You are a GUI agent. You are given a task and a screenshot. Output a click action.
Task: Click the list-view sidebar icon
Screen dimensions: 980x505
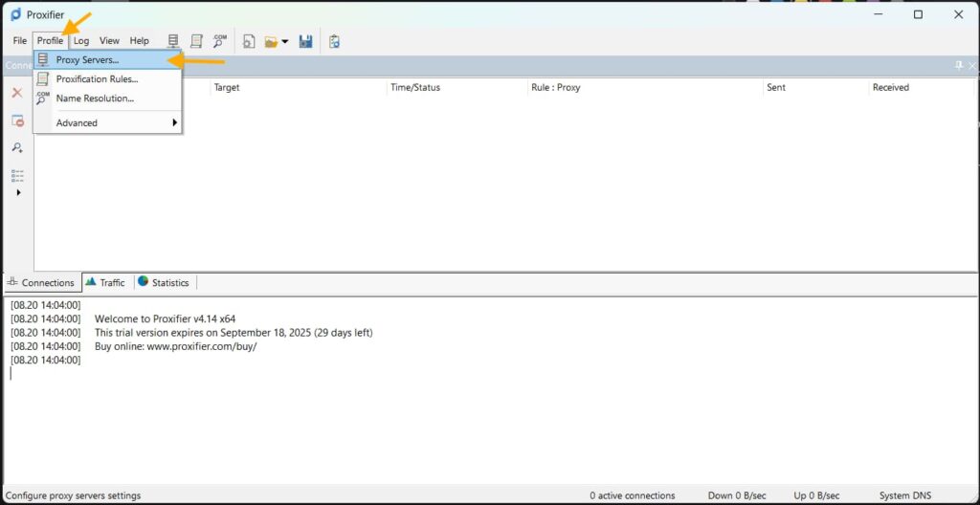pyautogui.click(x=17, y=176)
